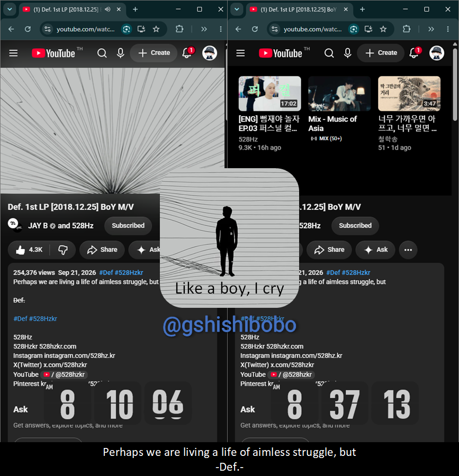Expand hidden toolbar items chevron in left window
459x476 pixels.
(204, 29)
